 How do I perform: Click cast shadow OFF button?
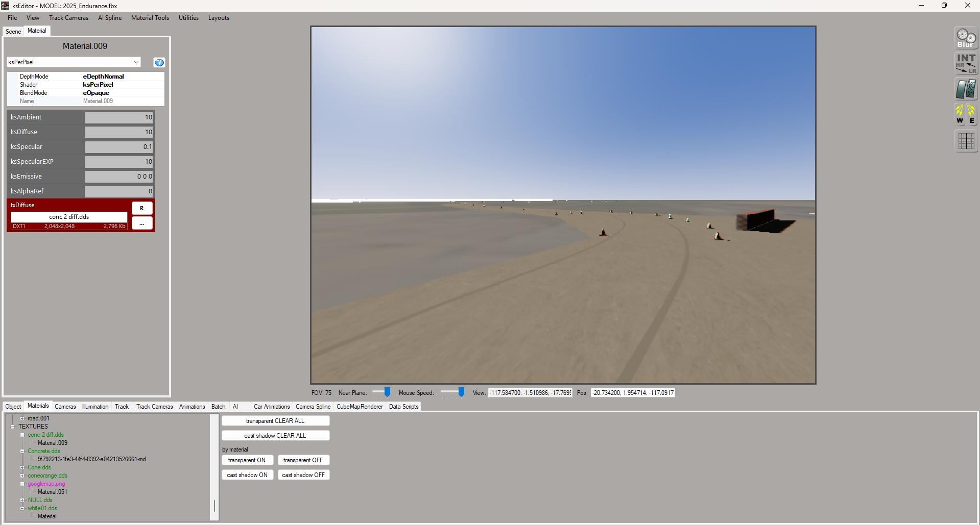pyautogui.click(x=303, y=475)
